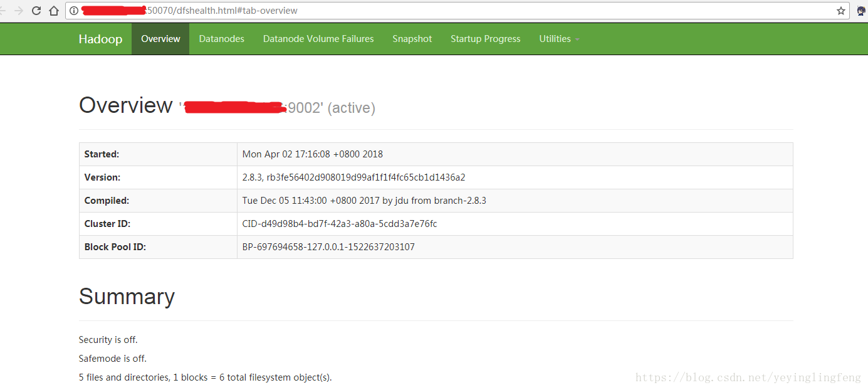The height and width of the screenshot is (390, 868).
Task: Click the Overview page heading
Action: click(x=125, y=105)
